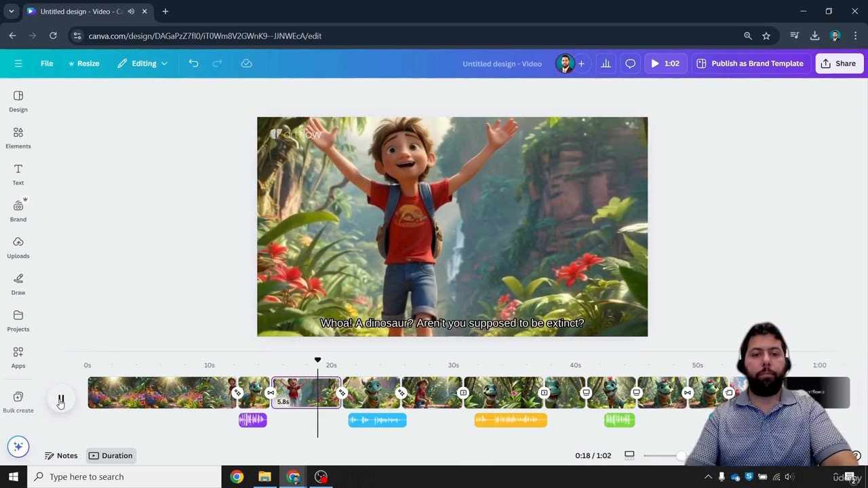
Task: Click the Untitled design - Video title
Action: [x=502, y=64]
